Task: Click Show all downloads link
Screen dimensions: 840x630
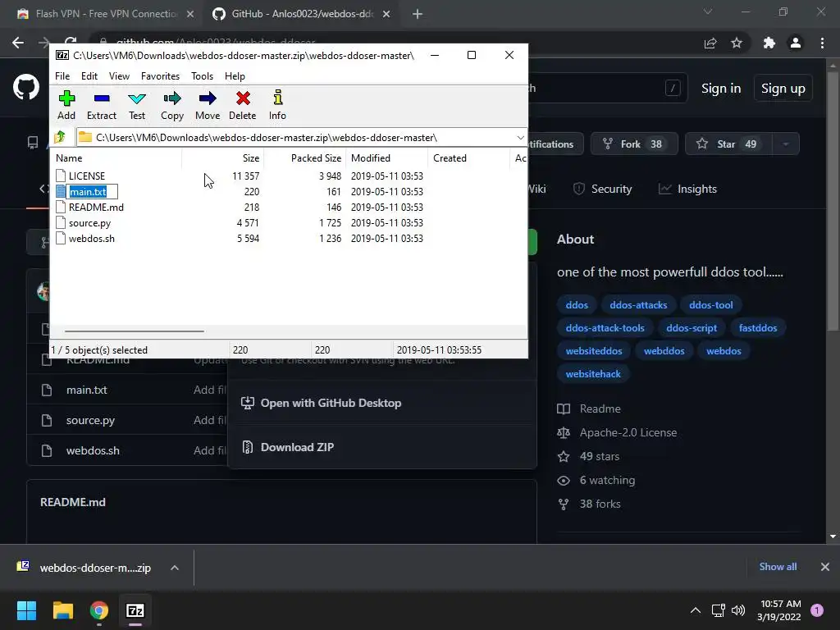Action: (x=778, y=567)
